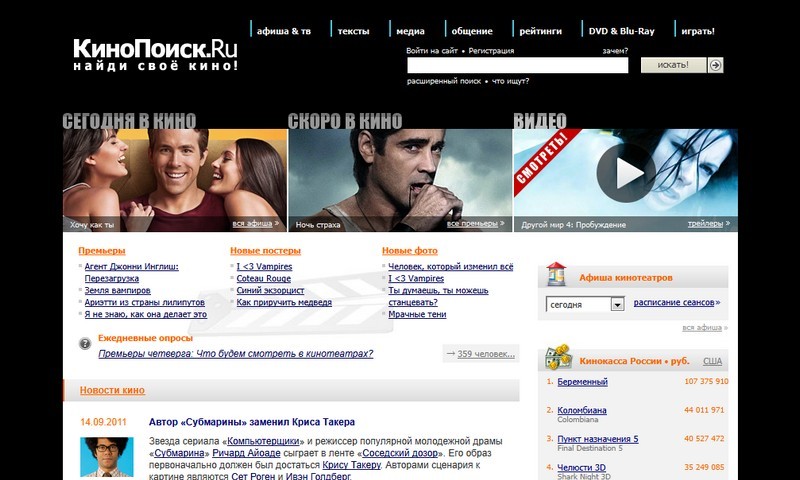The width and height of the screenshot is (800, 480).
Task: Click the зачем? link
Action: click(x=615, y=51)
